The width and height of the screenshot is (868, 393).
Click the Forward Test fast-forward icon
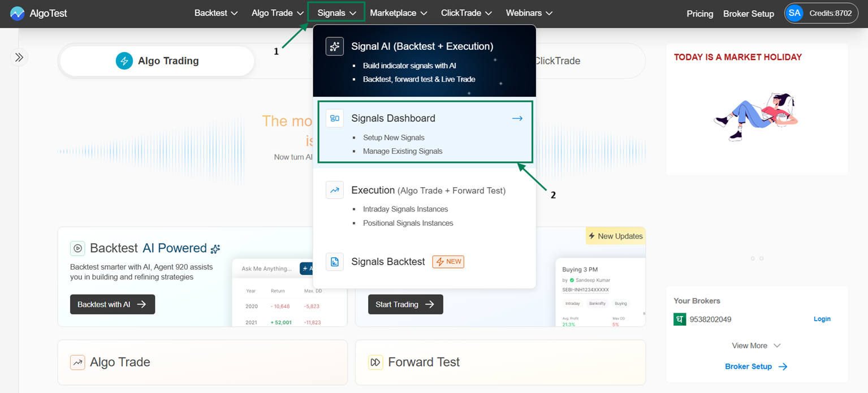tap(375, 362)
